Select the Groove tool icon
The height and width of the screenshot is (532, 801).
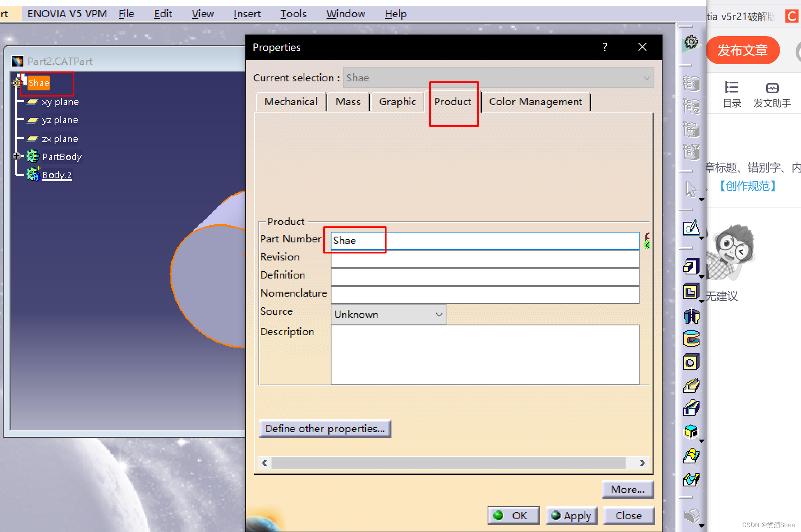691,339
